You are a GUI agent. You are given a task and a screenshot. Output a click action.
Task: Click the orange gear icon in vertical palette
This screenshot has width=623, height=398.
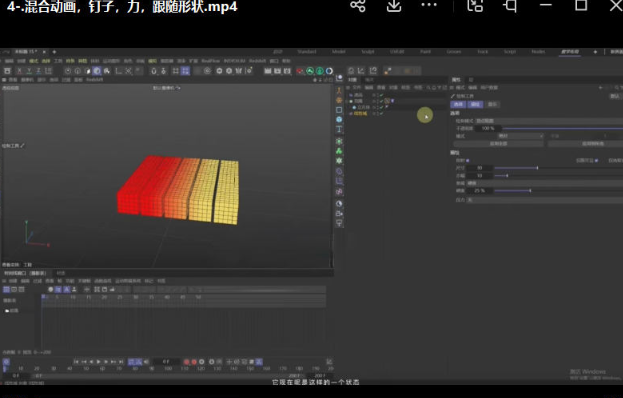click(x=339, y=100)
